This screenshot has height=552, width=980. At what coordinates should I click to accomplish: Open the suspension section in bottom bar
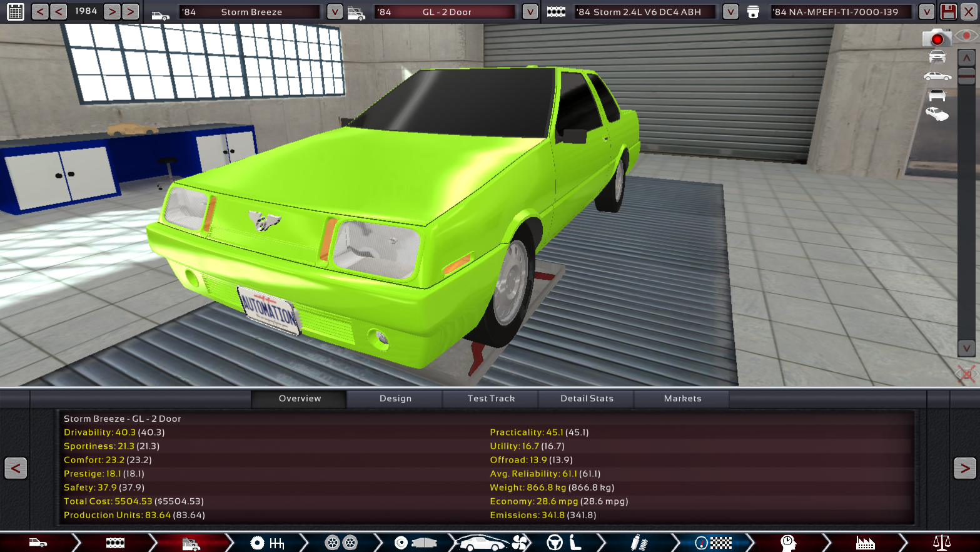(x=639, y=543)
